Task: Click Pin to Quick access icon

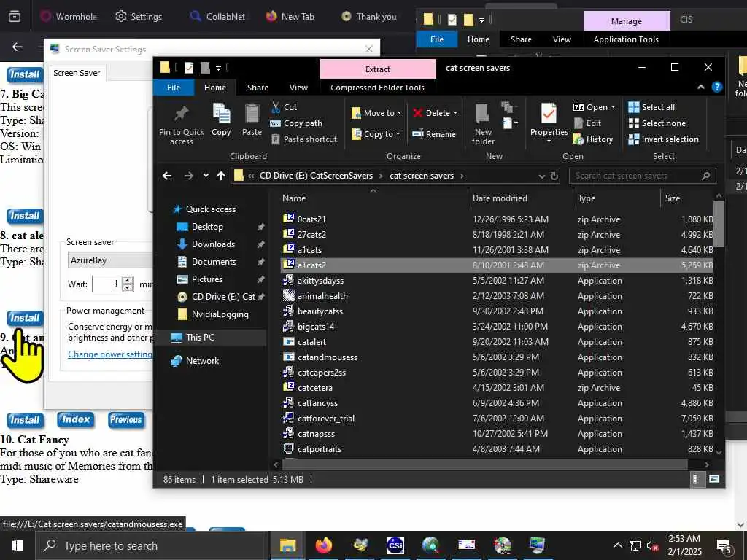Action: click(181, 114)
